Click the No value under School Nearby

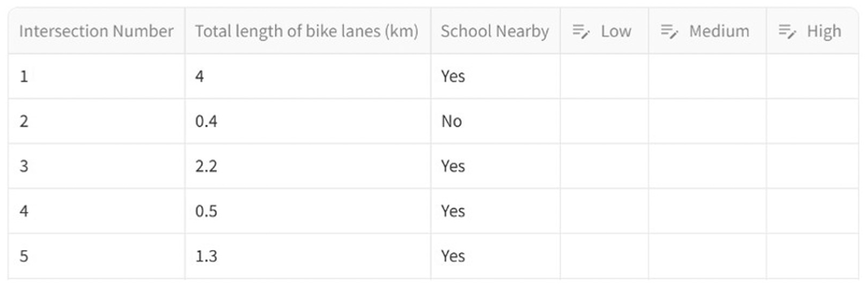point(452,121)
